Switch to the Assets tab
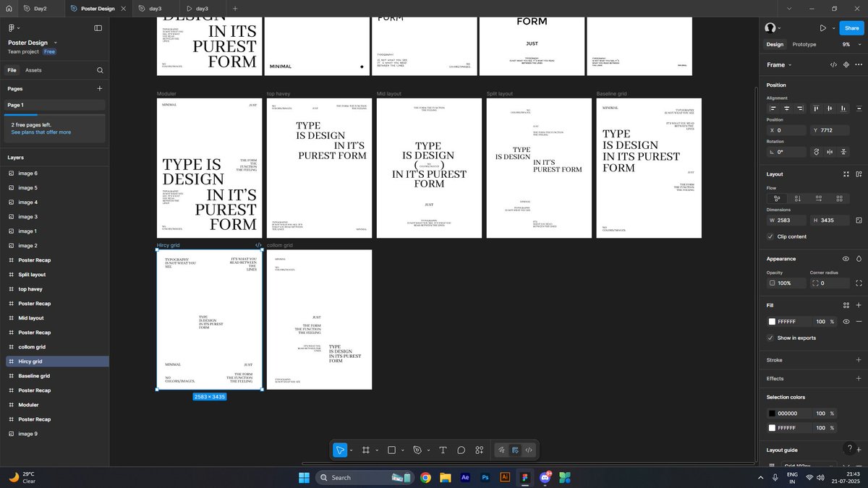The width and height of the screenshot is (868, 488). click(x=33, y=70)
